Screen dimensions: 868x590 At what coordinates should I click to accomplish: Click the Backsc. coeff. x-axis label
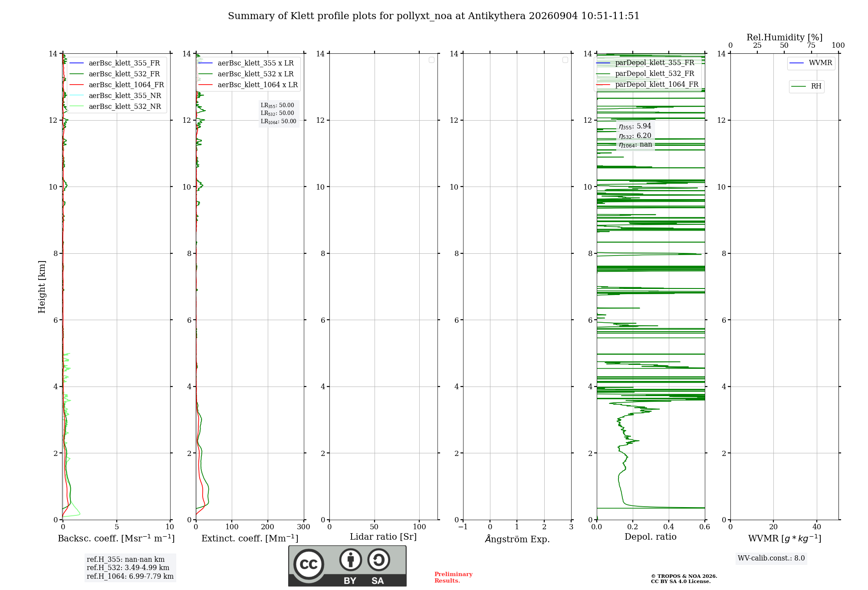(x=116, y=538)
